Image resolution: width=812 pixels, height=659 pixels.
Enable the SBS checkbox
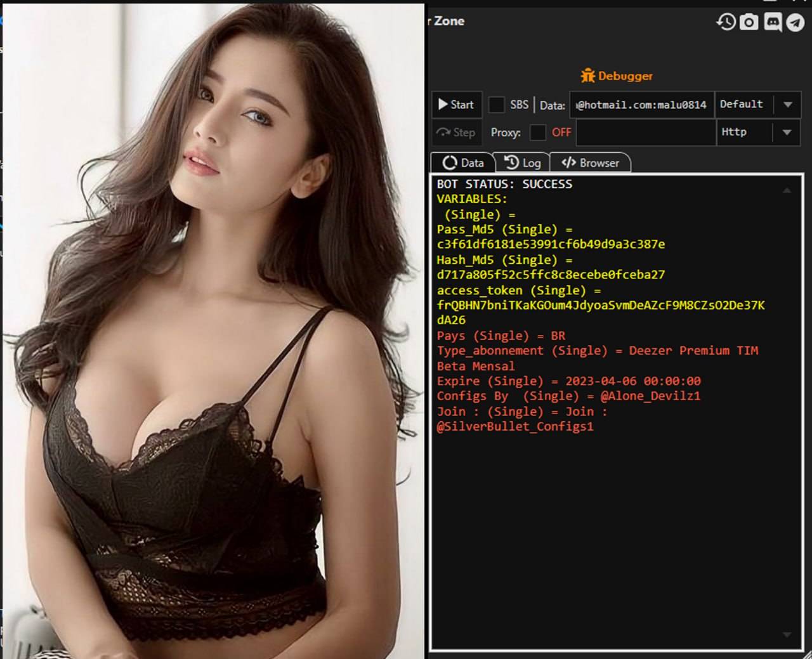coord(497,105)
